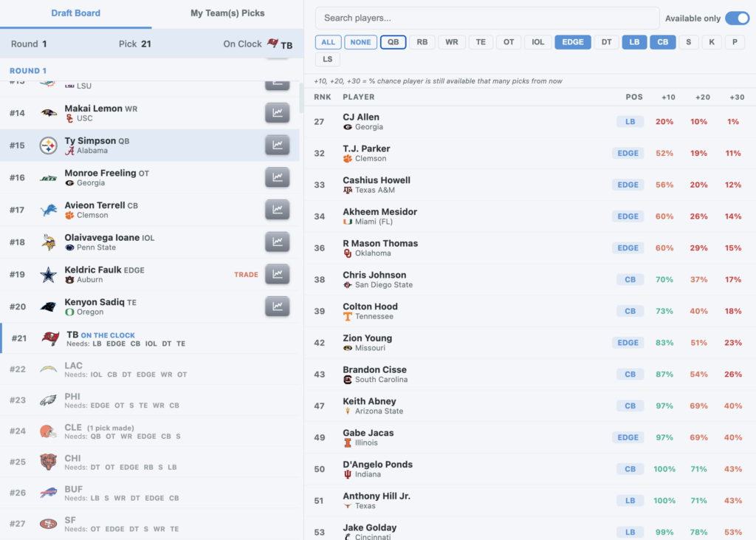
Task: Show chart for Kenyon Sadiq pick
Action: pyautogui.click(x=277, y=307)
